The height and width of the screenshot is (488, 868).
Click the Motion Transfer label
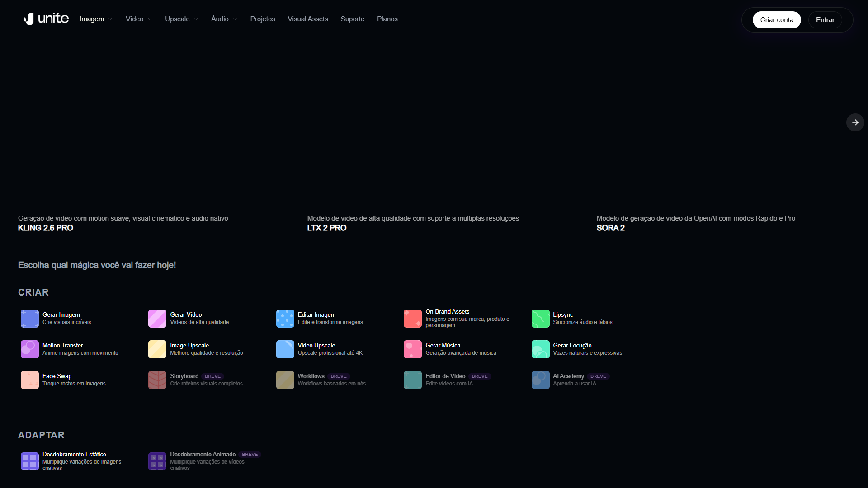[x=63, y=346]
